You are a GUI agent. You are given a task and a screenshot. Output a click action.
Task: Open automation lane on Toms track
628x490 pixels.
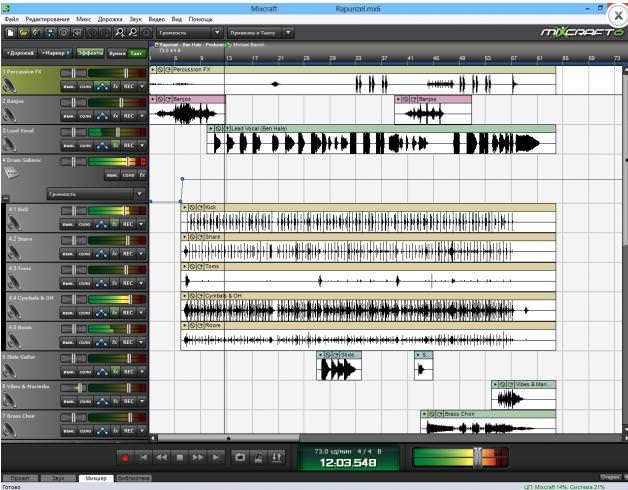pyautogui.click(x=102, y=283)
